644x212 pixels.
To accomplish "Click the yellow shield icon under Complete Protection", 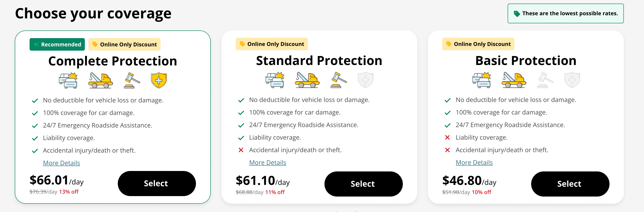I will (x=159, y=81).
